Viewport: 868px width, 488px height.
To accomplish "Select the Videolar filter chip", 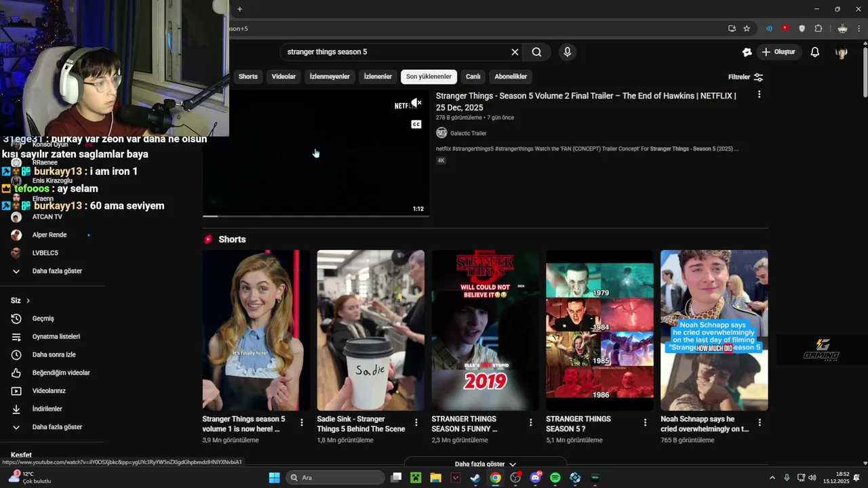I will click(x=283, y=77).
